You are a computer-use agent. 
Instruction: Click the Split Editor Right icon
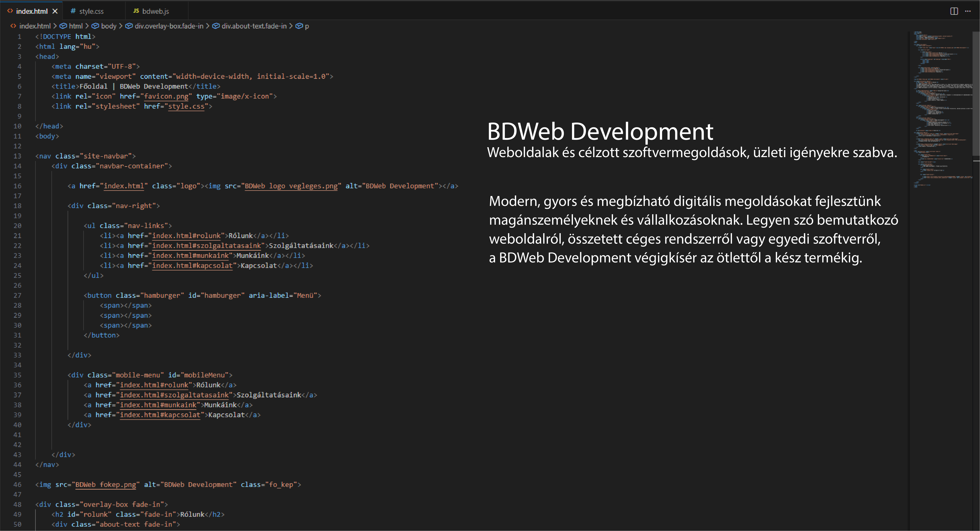(x=955, y=11)
